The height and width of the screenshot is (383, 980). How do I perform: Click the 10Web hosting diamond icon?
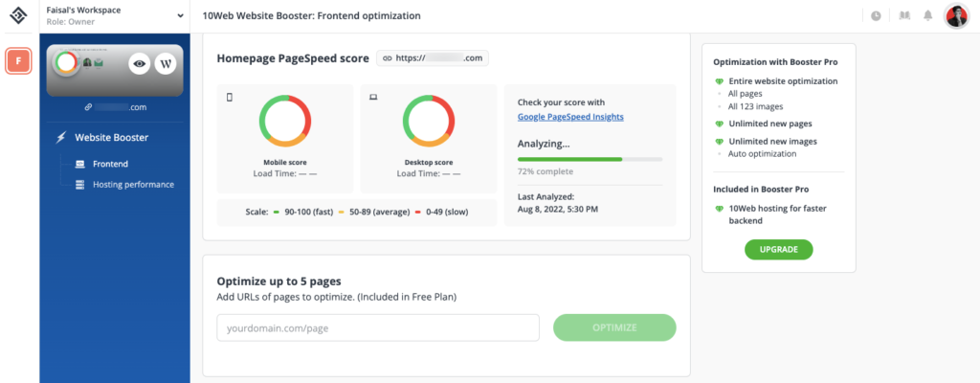(720, 209)
